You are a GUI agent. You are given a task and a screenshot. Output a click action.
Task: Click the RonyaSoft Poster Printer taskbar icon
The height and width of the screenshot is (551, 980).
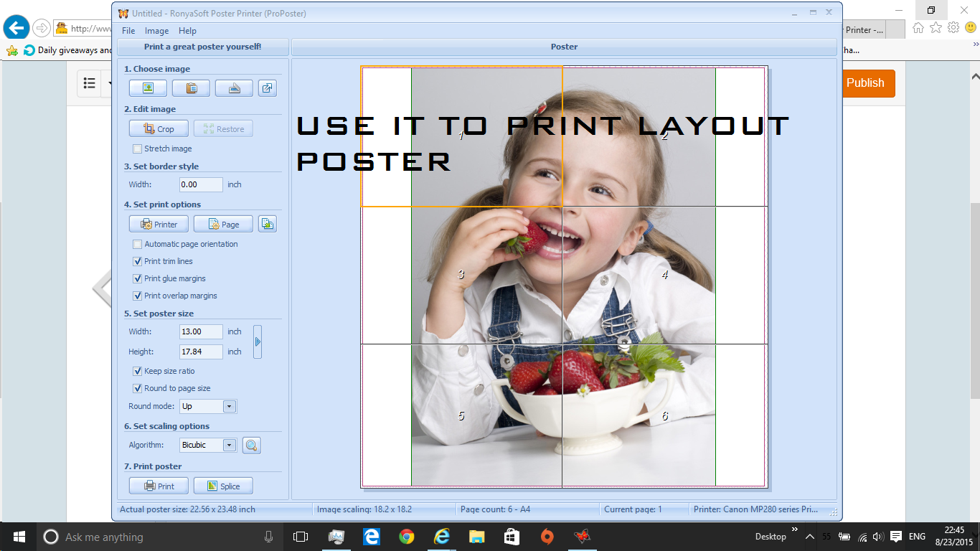pos(582,537)
